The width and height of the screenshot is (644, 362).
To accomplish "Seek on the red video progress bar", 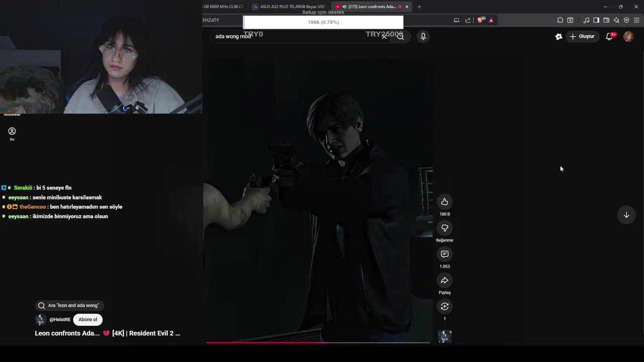I will coord(318,343).
